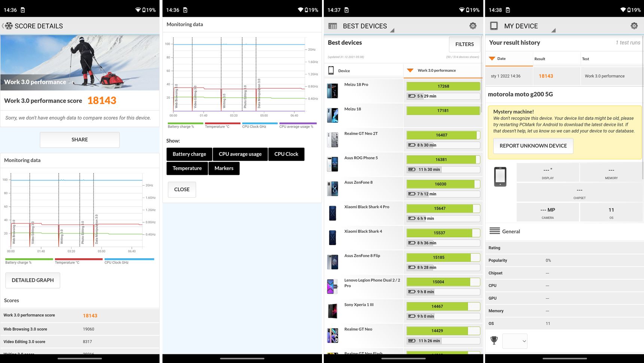Tap the CHIPSET specification tile

(580, 192)
